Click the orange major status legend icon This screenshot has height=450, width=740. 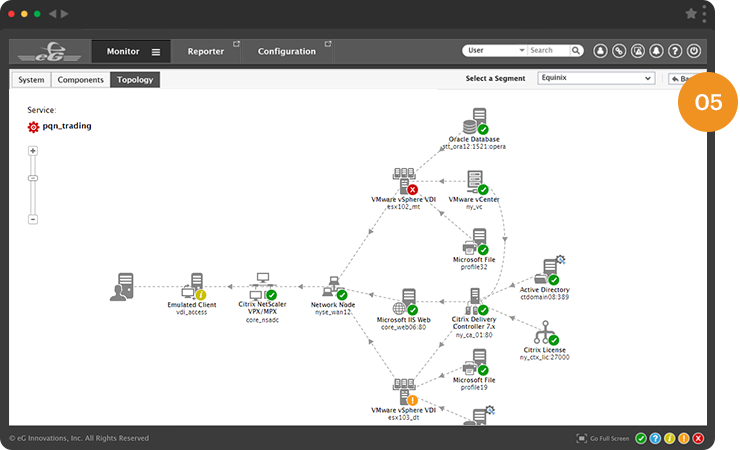pyautogui.click(x=684, y=439)
